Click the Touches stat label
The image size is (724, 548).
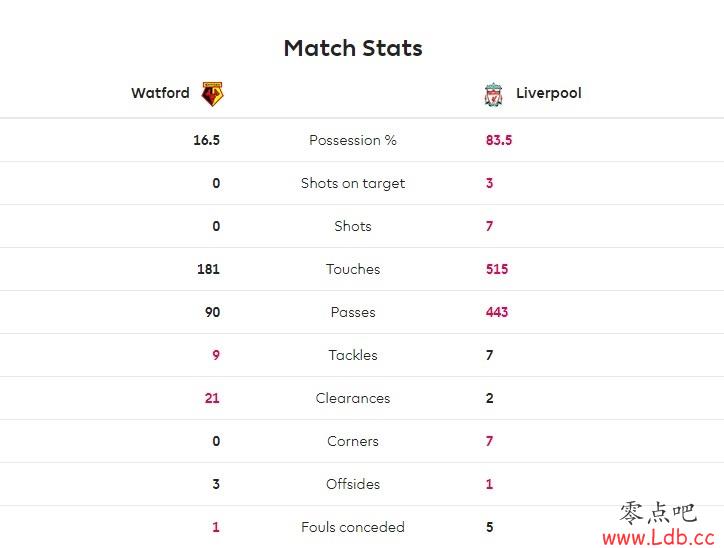tap(353, 269)
